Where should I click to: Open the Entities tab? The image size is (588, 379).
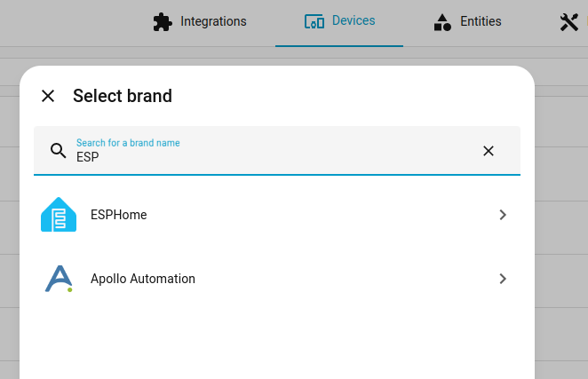pos(481,21)
